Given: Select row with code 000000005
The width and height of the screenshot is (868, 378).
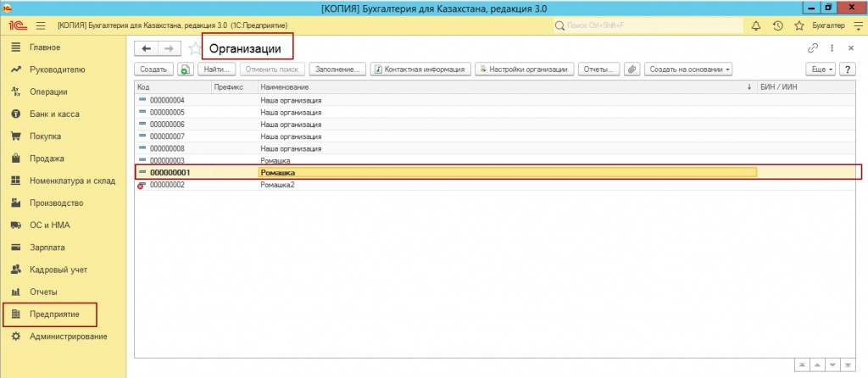Looking at the screenshot, I should [x=494, y=113].
